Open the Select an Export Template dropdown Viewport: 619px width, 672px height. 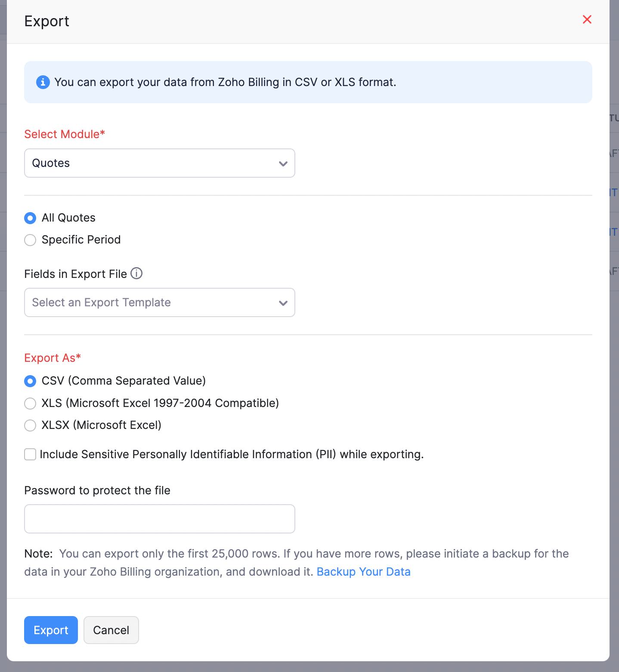tap(159, 302)
